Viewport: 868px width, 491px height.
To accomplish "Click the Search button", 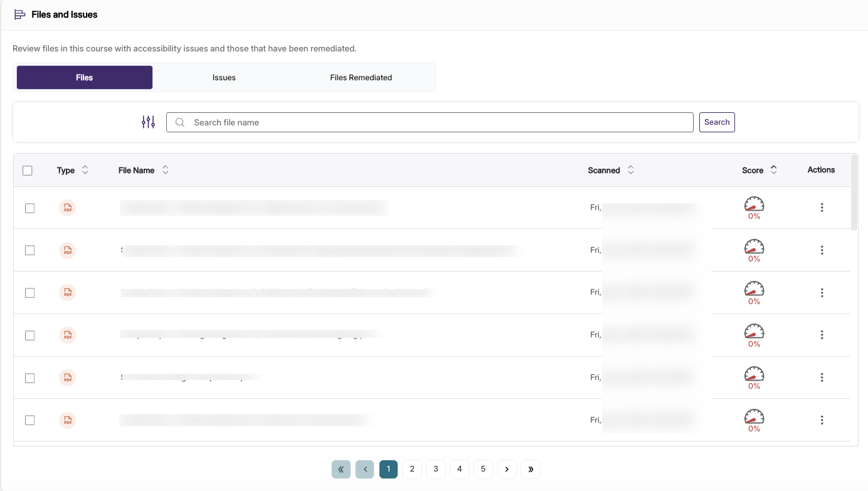I will (x=717, y=122).
